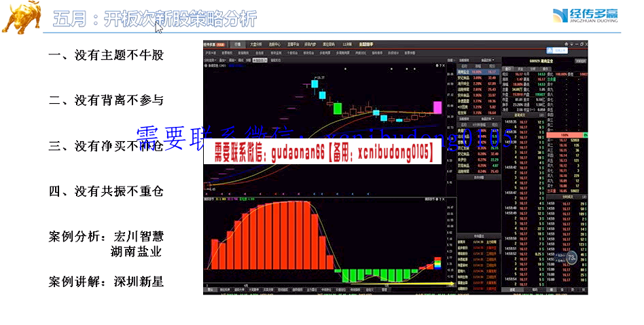Expand the period dropdown at the chart toolbar's left
This screenshot has height=325, width=644.
click(211, 60)
